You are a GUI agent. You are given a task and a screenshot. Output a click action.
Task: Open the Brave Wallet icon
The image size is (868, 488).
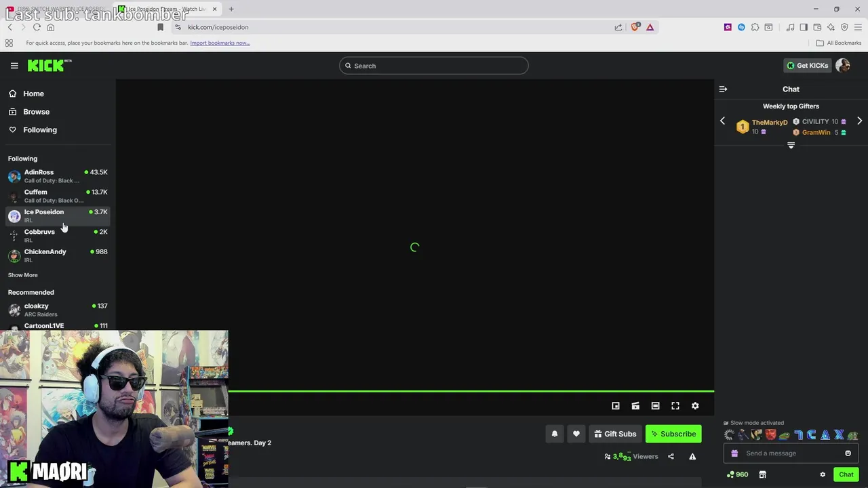pyautogui.click(x=817, y=27)
